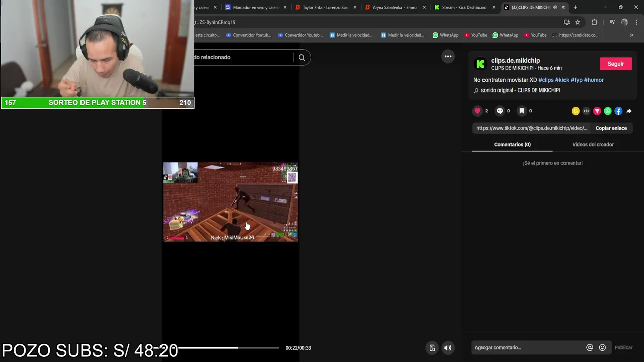Click the search magnifier icon
This screenshot has width=644, height=362.
(302, 57)
